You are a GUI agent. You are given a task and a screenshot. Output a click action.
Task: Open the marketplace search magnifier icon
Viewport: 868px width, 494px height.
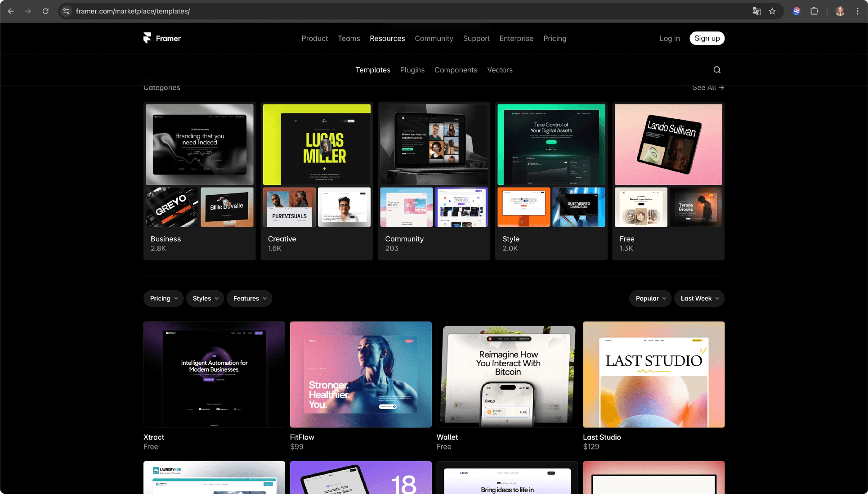[x=717, y=70]
